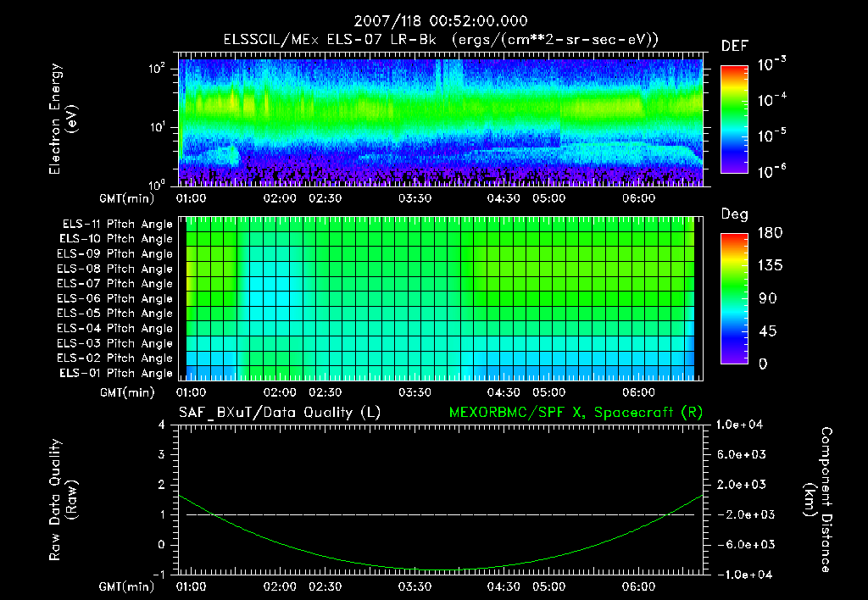868x600 pixels.
Task: Click the green MEXORBMC/SPF X, Spacecraft (R) label
Action: click(576, 413)
